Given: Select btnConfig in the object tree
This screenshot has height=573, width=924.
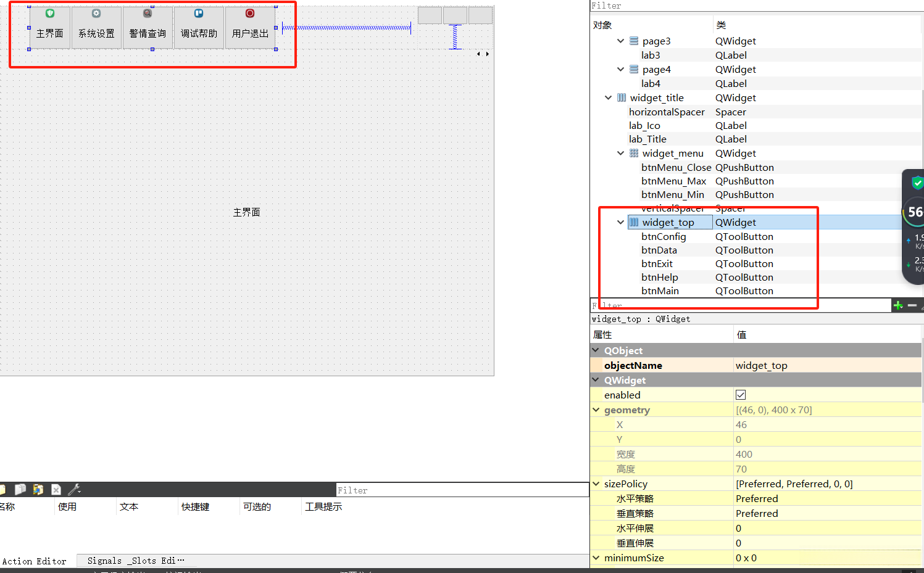Looking at the screenshot, I should [x=664, y=237].
